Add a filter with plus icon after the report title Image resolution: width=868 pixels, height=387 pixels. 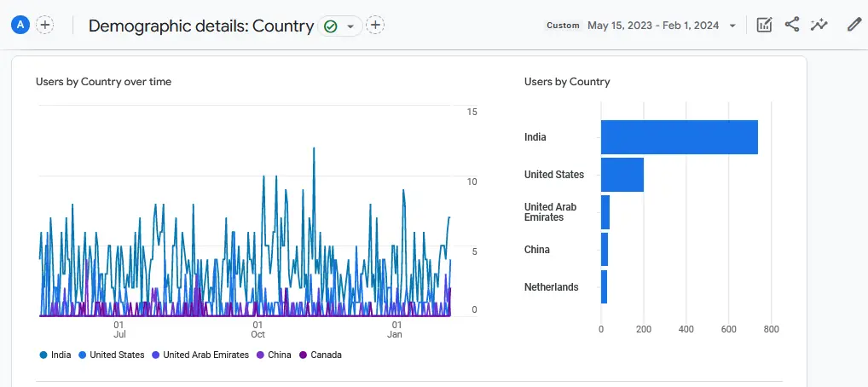pyautogui.click(x=375, y=25)
